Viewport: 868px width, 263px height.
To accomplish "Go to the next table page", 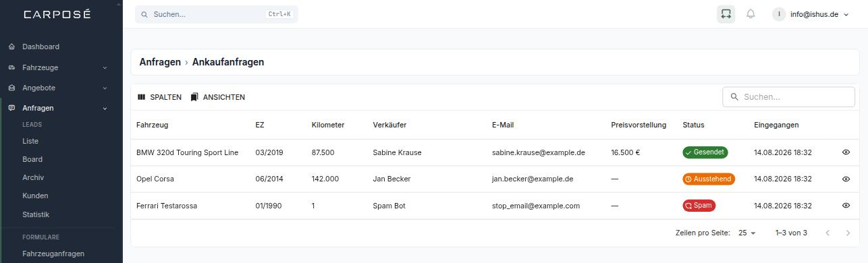I will 848,233.
